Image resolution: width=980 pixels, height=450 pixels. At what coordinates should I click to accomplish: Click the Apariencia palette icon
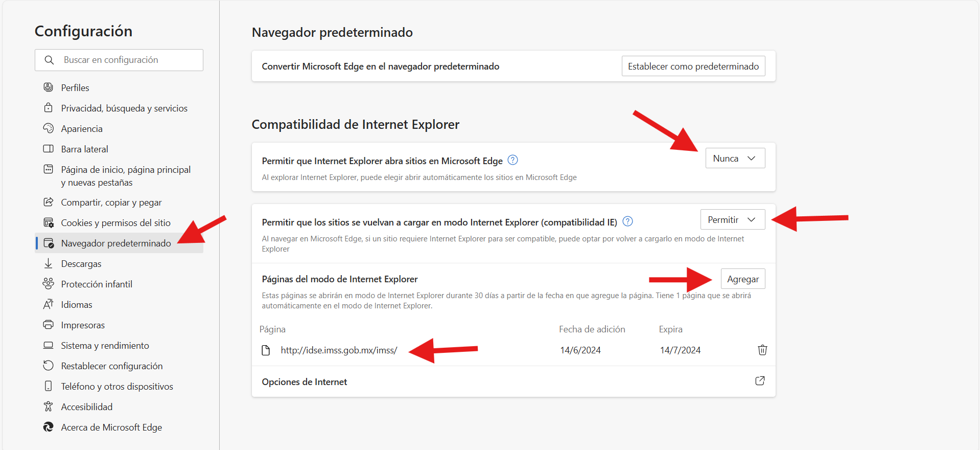pyautogui.click(x=49, y=128)
